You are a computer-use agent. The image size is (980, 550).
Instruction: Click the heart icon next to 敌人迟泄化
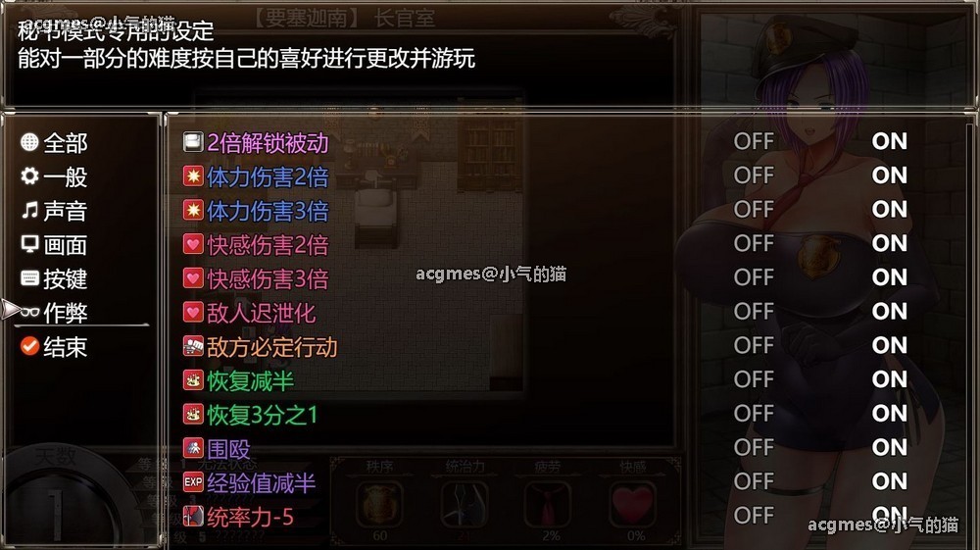click(x=193, y=312)
